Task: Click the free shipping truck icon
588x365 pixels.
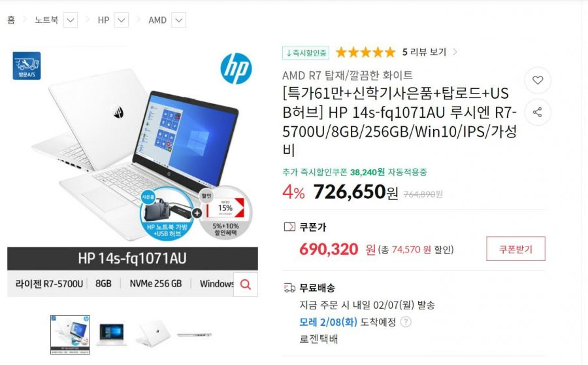Action: 289,288
